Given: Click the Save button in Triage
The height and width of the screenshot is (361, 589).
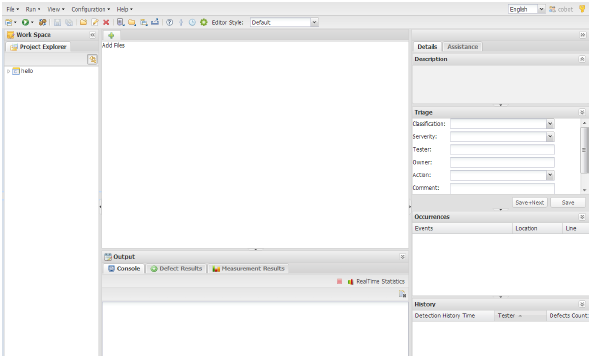Looking at the screenshot, I should pyautogui.click(x=568, y=202).
